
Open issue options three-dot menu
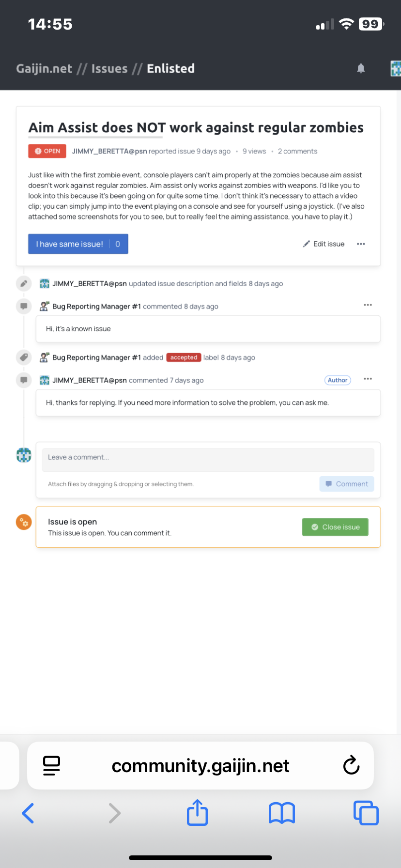point(361,244)
